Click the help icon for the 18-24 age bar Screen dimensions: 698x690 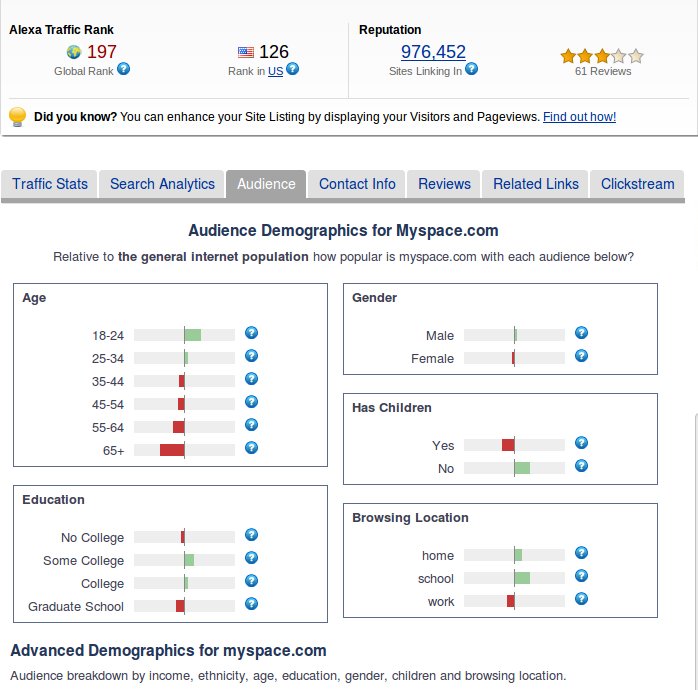[251, 333]
